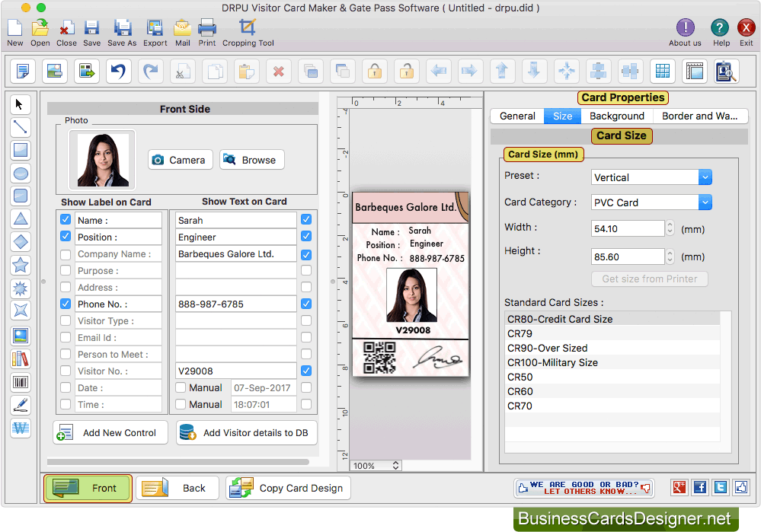Click the good or bad feedback banner

pos(584,487)
